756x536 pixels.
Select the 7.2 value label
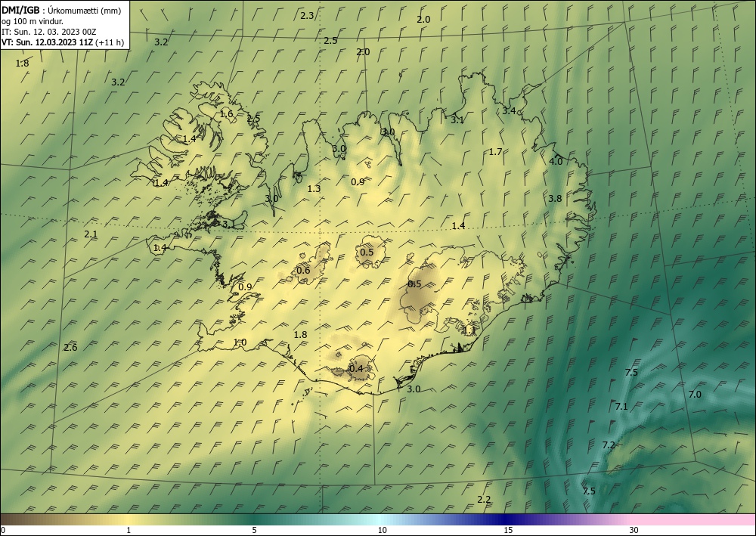tap(609, 445)
